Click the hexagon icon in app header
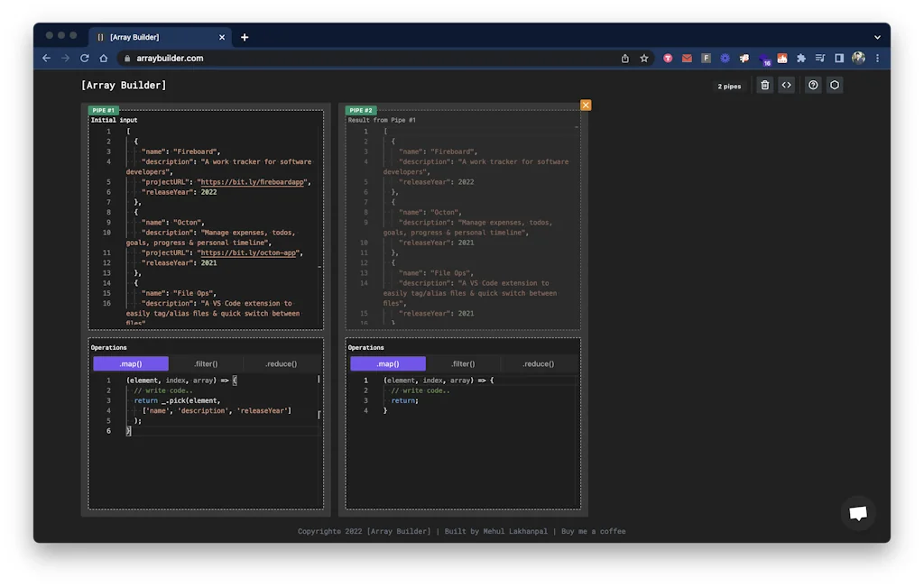Screen dimensions: 924x587 (x=835, y=86)
